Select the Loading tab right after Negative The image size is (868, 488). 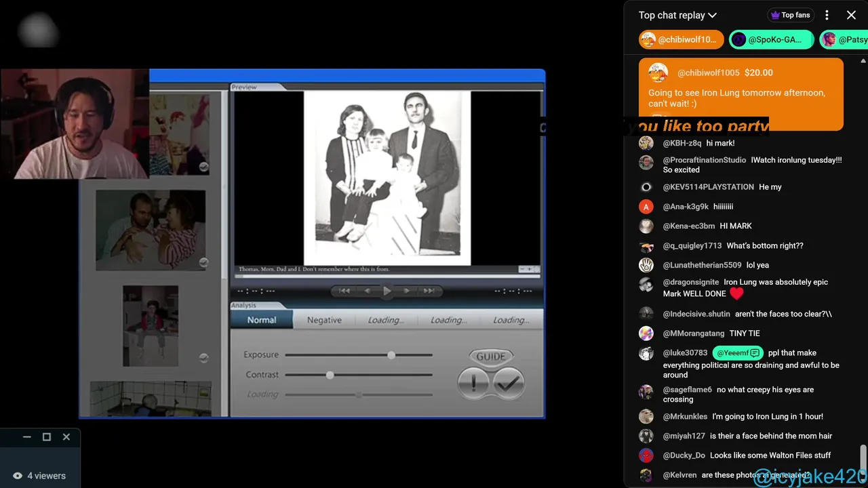point(386,320)
